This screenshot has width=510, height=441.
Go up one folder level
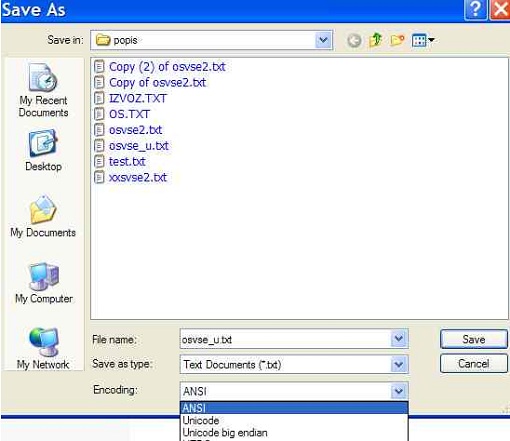click(x=376, y=40)
